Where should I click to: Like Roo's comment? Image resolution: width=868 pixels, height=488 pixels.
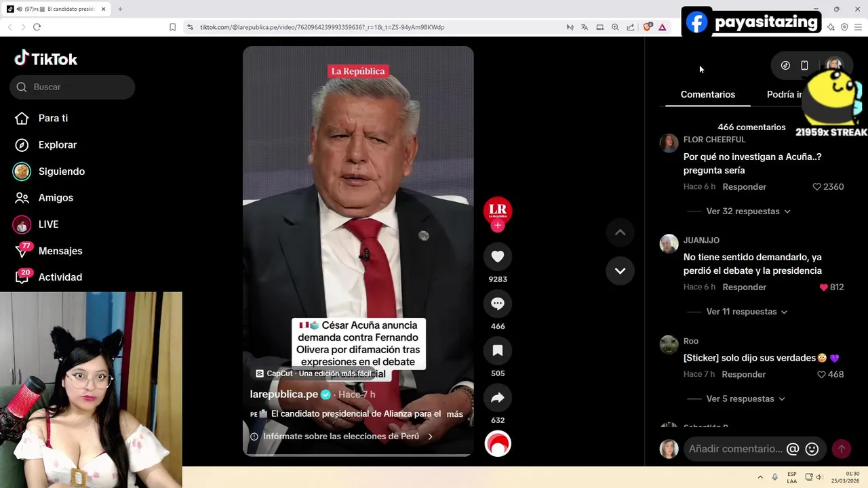pos(821,375)
